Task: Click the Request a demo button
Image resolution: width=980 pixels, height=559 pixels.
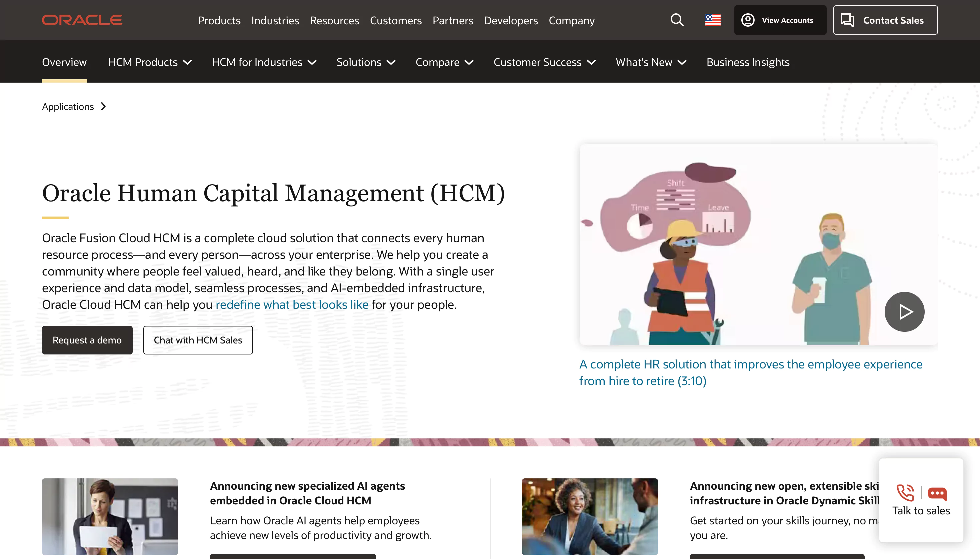Action: click(87, 340)
